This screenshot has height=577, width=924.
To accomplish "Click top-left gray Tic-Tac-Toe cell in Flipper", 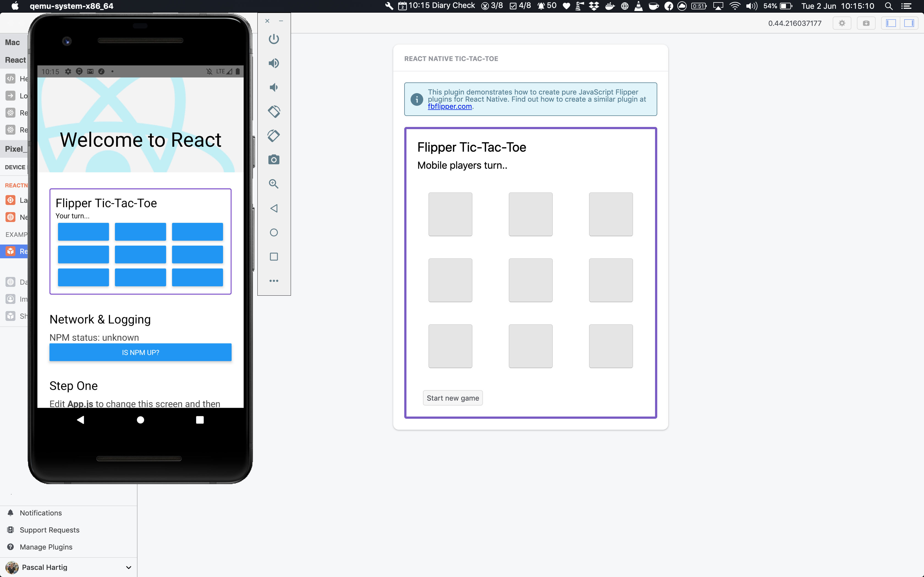I will point(450,214).
